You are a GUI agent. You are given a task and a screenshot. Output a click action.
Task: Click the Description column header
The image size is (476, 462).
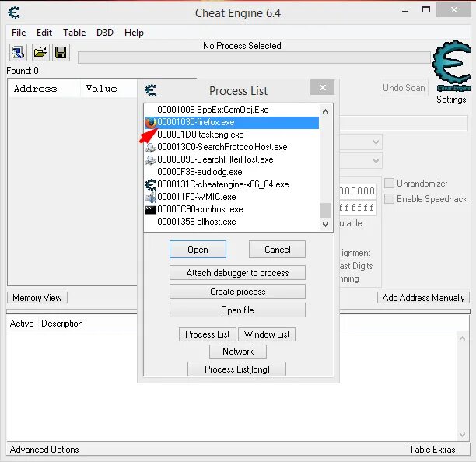62,324
